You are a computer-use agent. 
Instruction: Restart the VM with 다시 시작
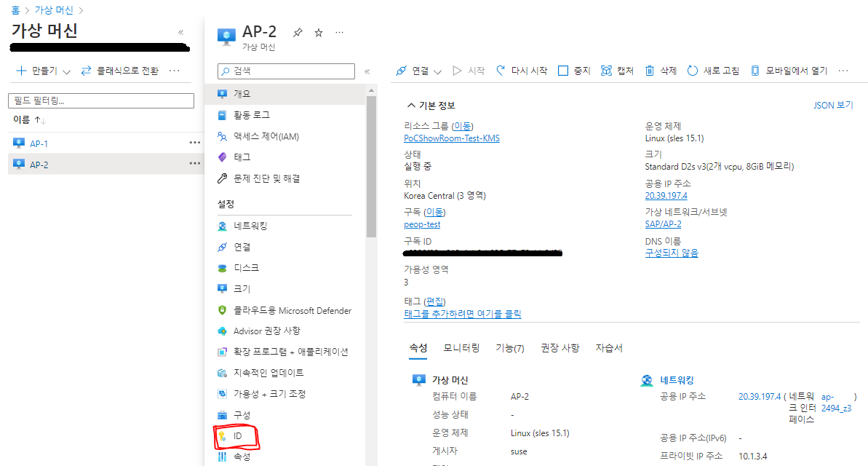tap(522, 71)
